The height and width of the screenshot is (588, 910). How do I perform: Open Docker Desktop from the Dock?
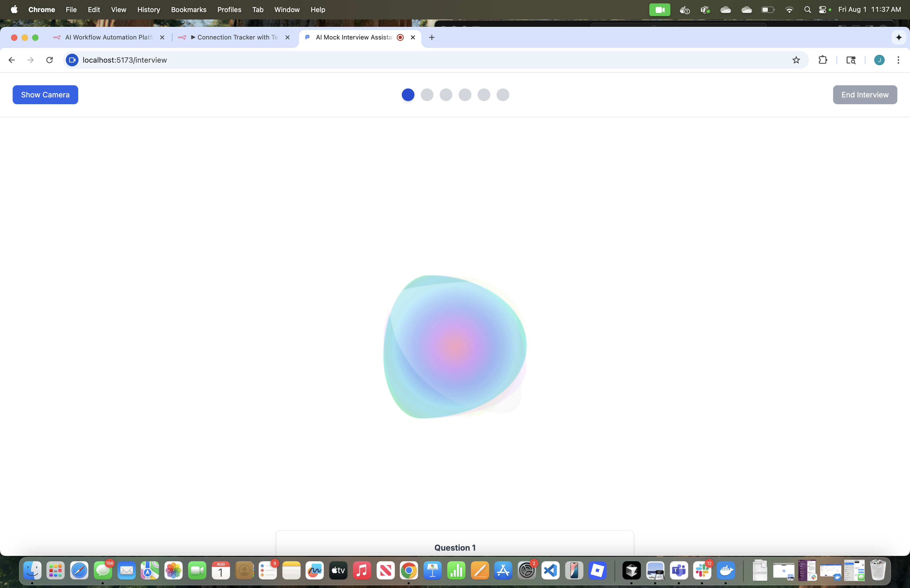point(726,570)
